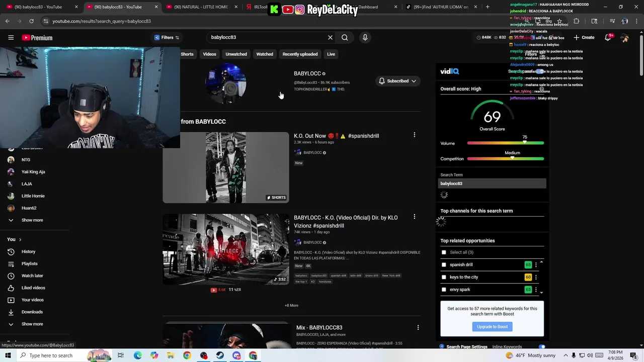The image size is (644, 362).
Task: Open the Subscribed dropdown for BABYLOCC
Action: click(x=398, y=81)
